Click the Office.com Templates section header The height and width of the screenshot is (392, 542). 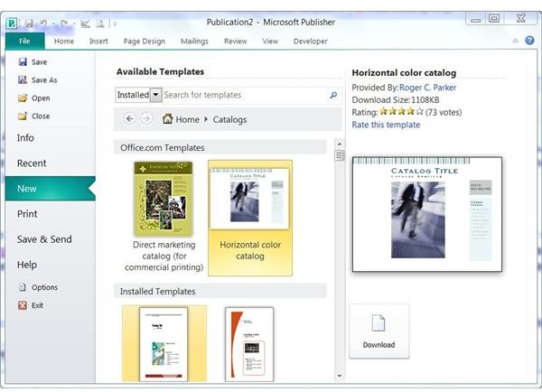[220, 147]
